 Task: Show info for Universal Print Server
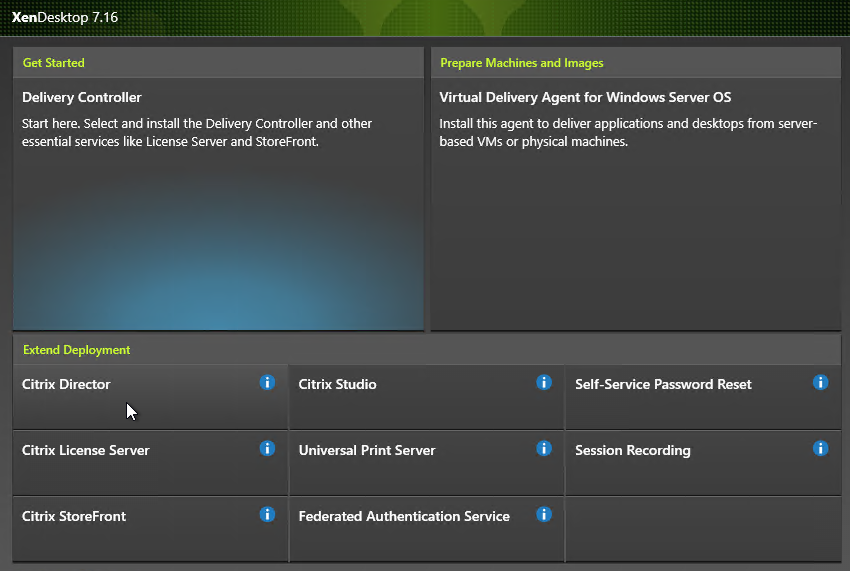point(544,448)
